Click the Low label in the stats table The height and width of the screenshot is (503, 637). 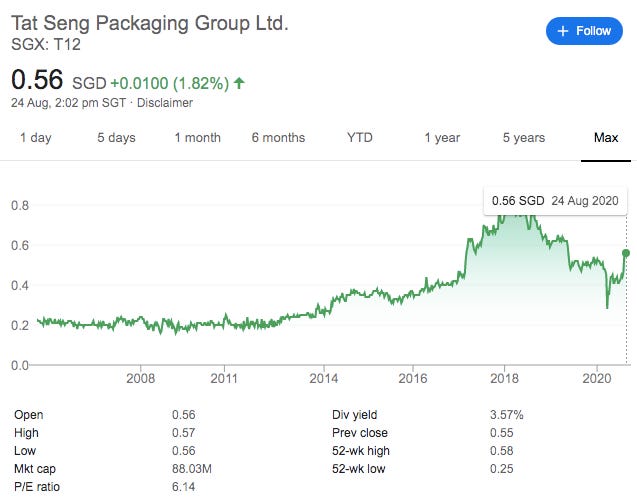click(x=25, y=451)
